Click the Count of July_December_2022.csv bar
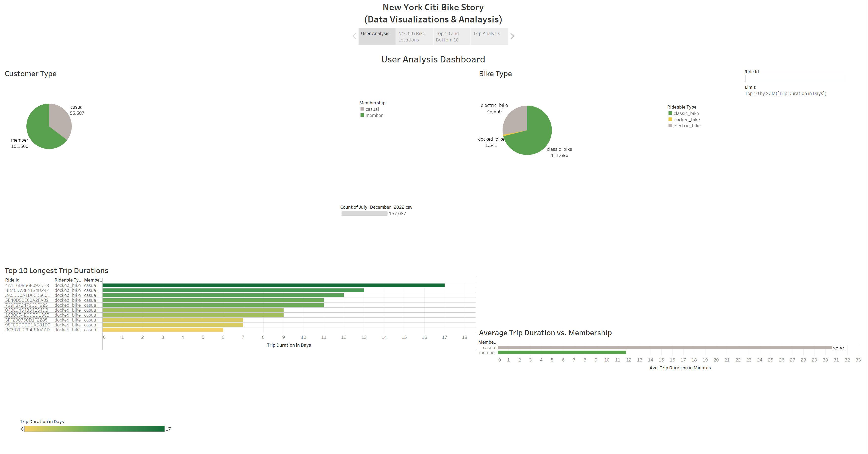 pos(364,213)
